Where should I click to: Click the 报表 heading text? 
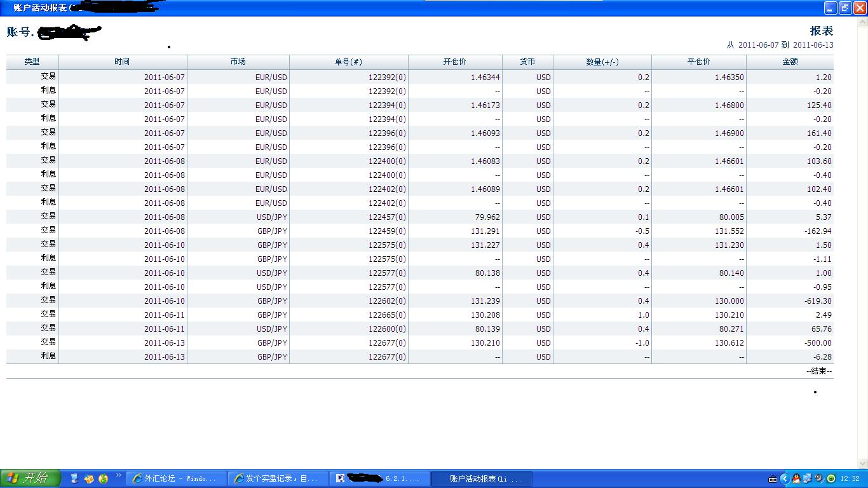(x=822, y=30)
